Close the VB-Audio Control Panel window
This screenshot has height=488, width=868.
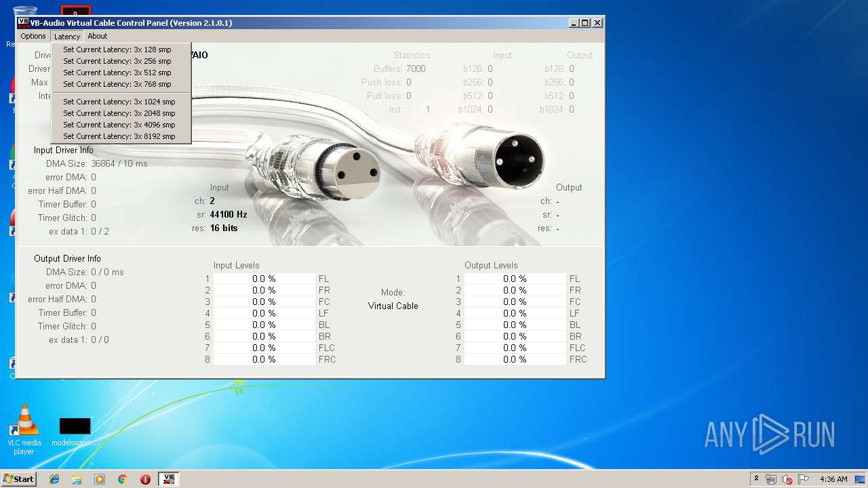tap(597, 22)
